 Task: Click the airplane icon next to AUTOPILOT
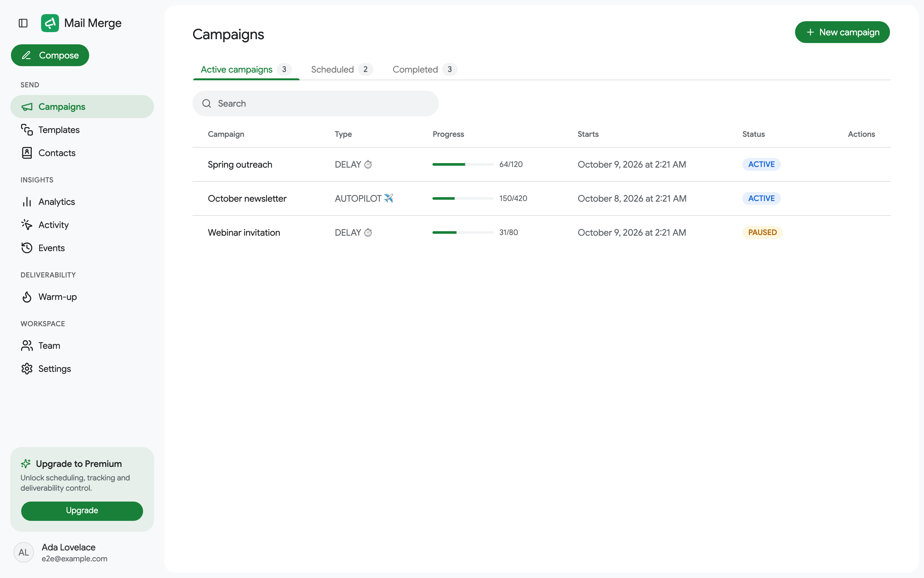(x=389, y=198)
